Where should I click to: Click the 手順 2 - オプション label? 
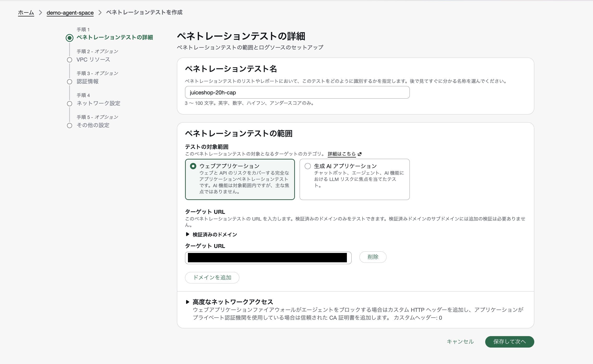(97, 51)
